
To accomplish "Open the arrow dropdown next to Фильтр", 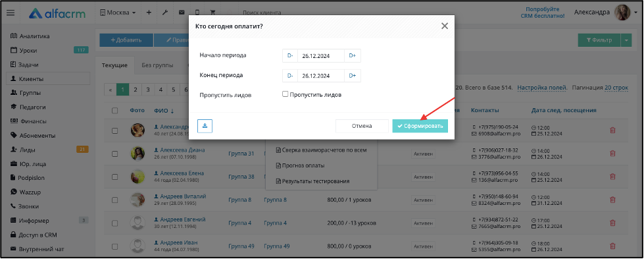I will 626,40.
